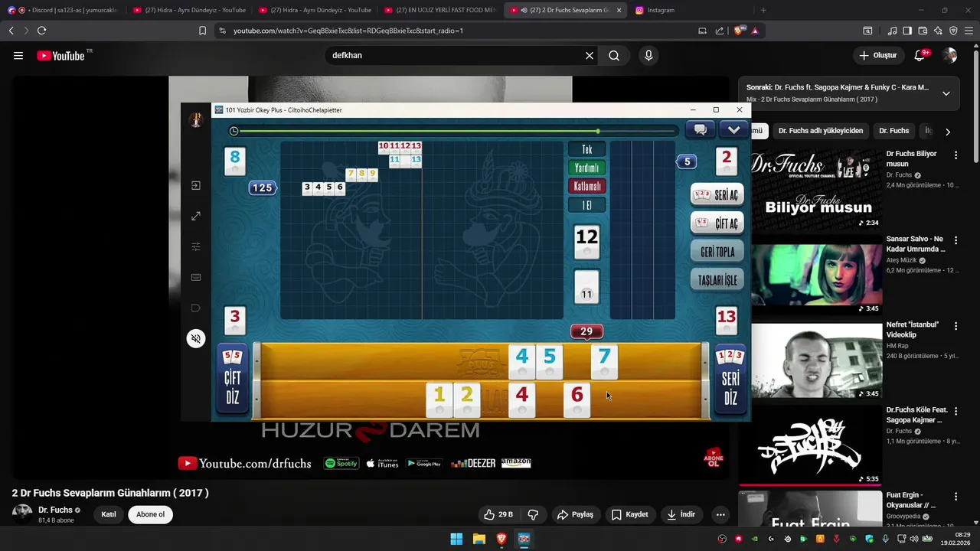This screenshot has width=980, height=551.
Task: Open File Explorer from the taskbar
Action: pyautogui.click(x=479, y=539)
